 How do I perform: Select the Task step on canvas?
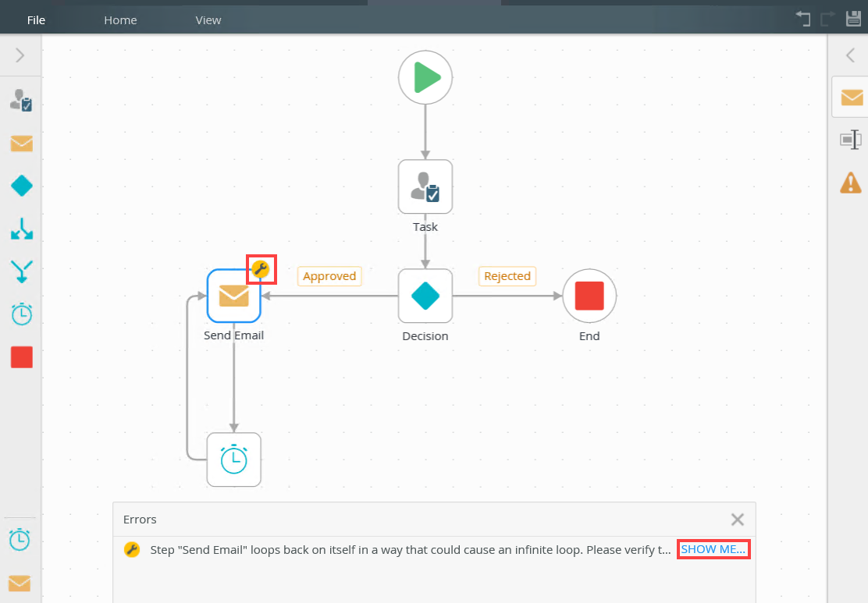(425, 186)
